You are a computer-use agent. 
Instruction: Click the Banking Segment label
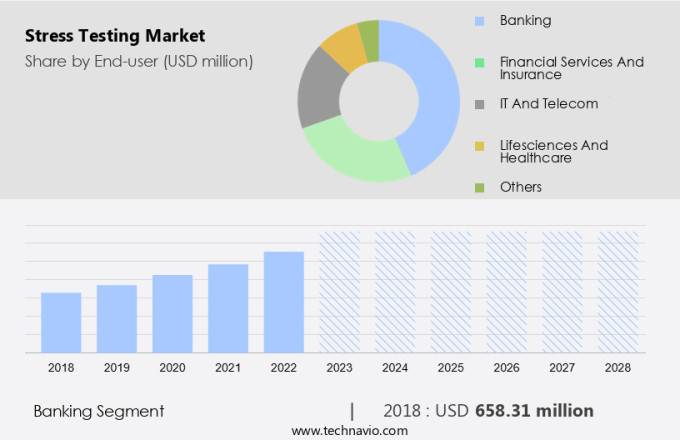[98, 411]
